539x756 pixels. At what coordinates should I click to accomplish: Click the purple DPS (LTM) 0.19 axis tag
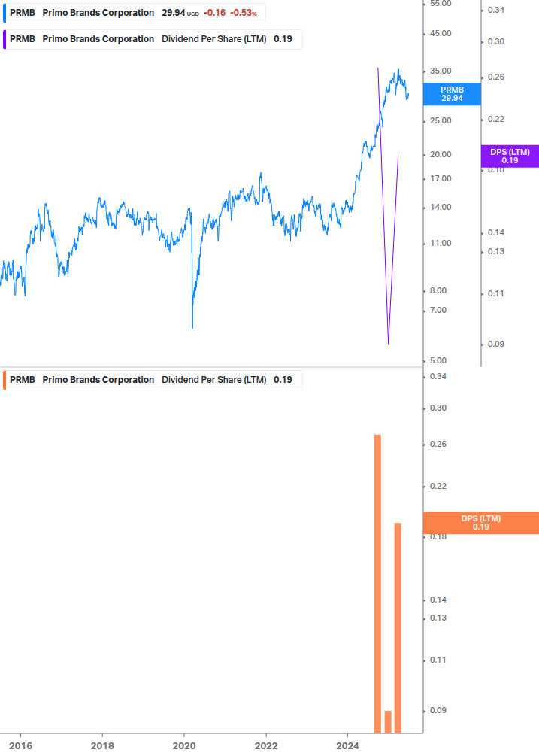tap(510, 156)
